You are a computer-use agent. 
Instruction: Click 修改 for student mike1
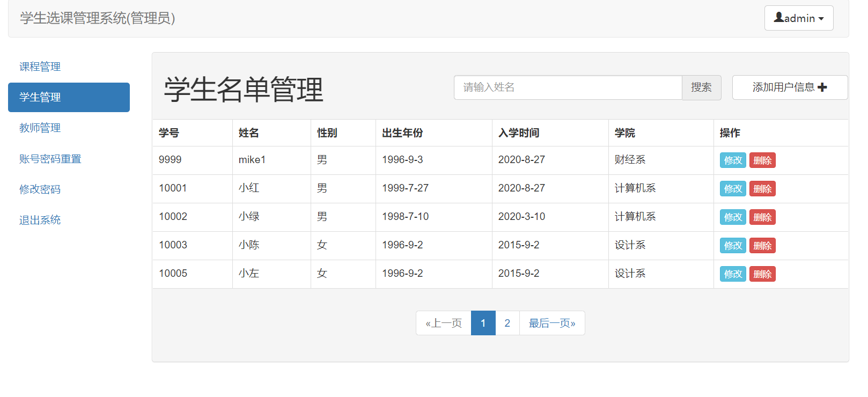733,160
